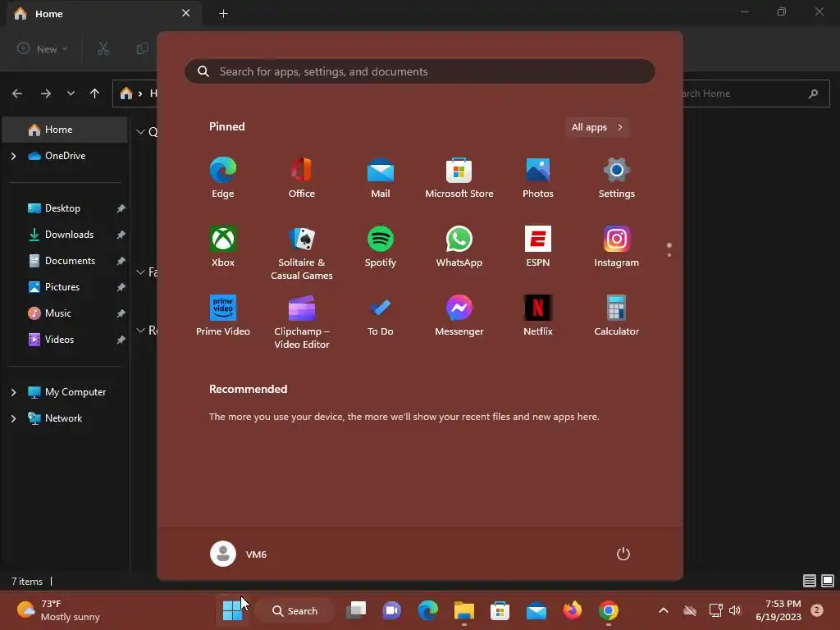Viewport: 840px width, 630px height.
Task: Open Firefox from the taskbar
Action: click(x=572, y=610)
